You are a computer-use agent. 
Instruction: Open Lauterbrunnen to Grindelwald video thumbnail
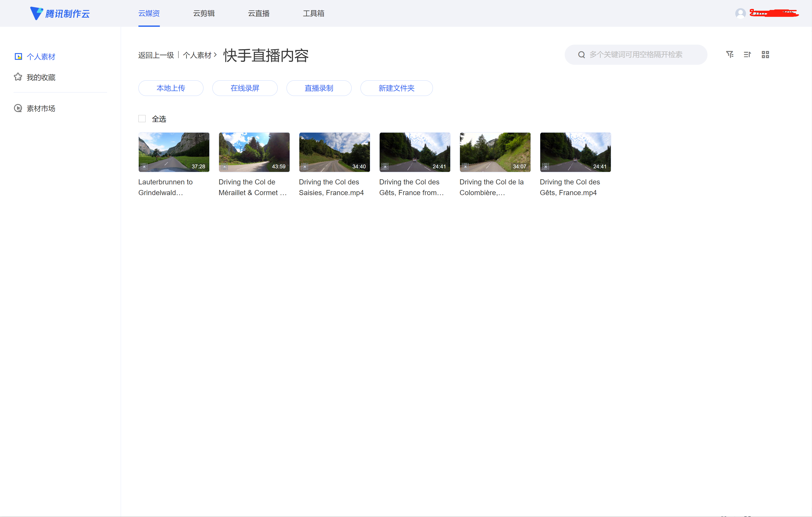174,152
